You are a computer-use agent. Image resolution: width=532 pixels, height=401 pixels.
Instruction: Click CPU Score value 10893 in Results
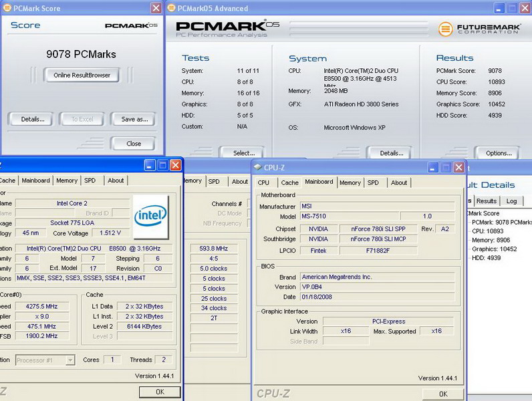pyautogui.click(x=497, y=82)
